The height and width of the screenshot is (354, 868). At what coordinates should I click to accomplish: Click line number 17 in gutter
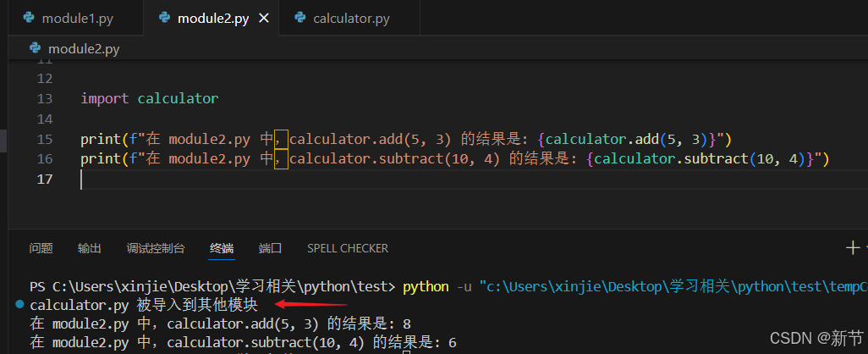45,179
